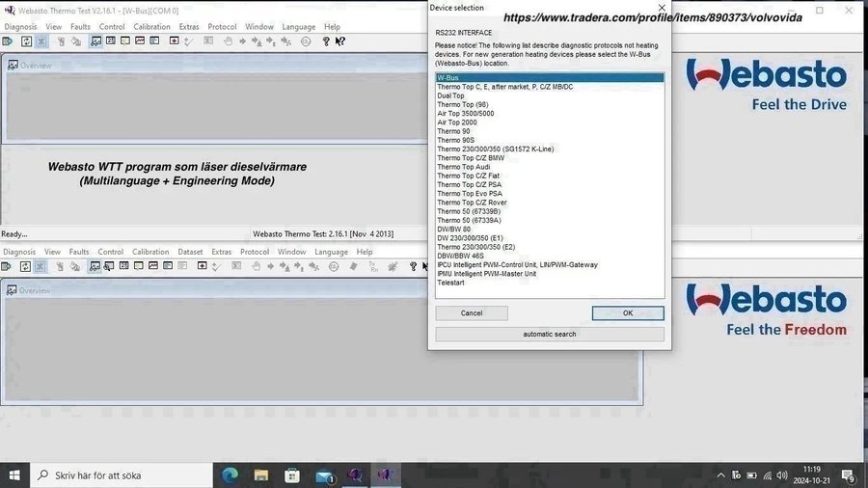Pick Air Top 2000 from the list

[457, 122]
